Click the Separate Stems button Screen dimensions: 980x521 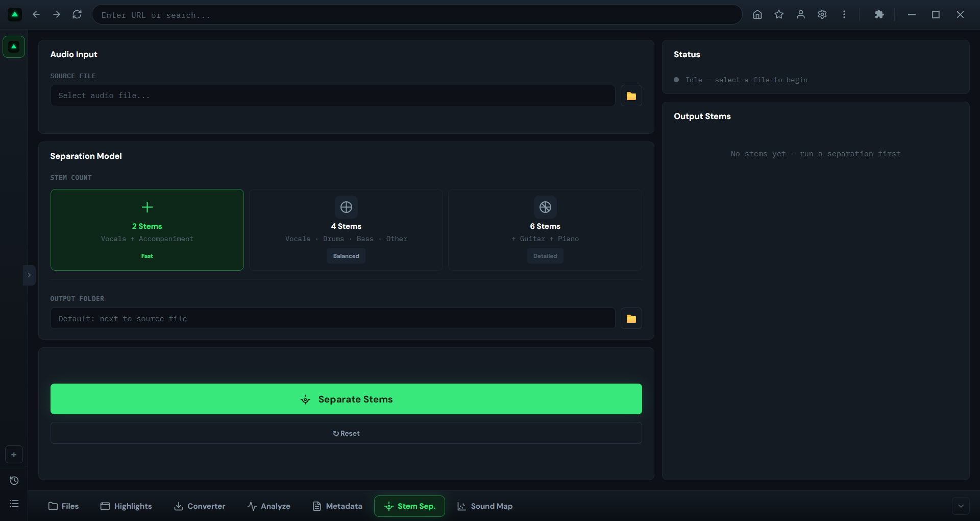[346, 399]
